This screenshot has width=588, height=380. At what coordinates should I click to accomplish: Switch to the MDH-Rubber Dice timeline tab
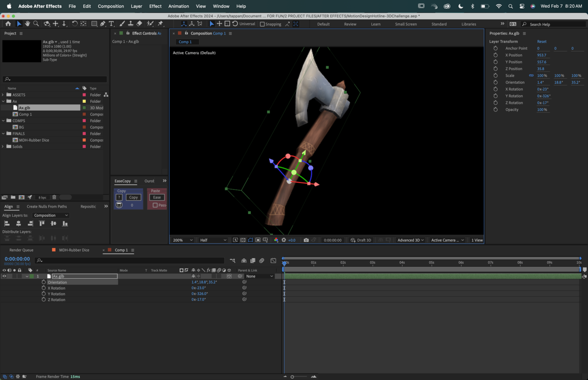74,250
